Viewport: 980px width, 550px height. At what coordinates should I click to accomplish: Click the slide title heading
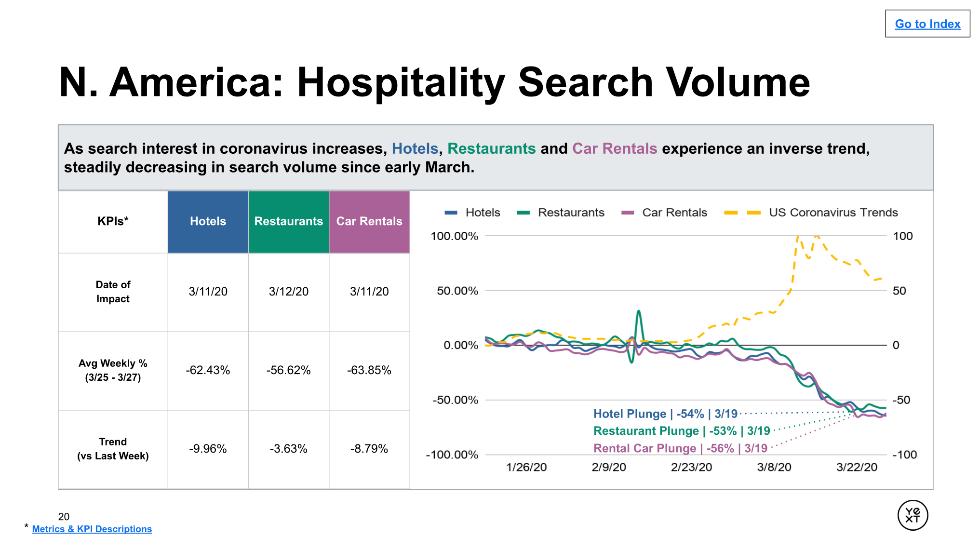pyautogui.click(x=434, y=82)
